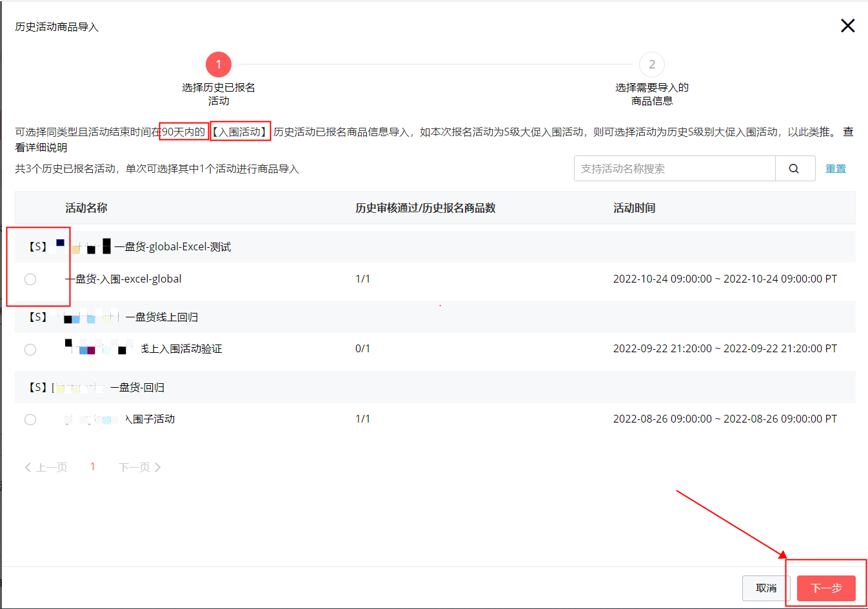The image size is (868, 609).
Task: Click text 共3个历史已报名活动 summary line
Action: 157,168
